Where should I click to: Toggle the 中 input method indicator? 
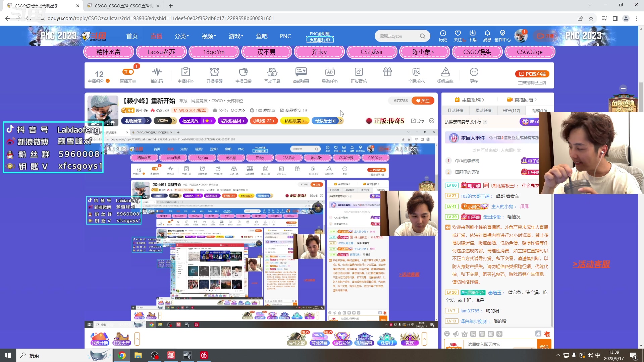click(598, 355)
